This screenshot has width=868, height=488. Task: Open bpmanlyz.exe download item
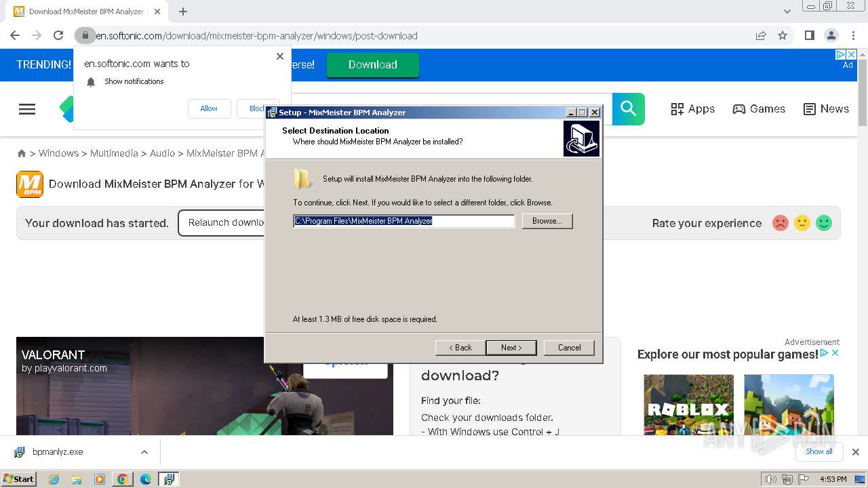pos(58,452)
